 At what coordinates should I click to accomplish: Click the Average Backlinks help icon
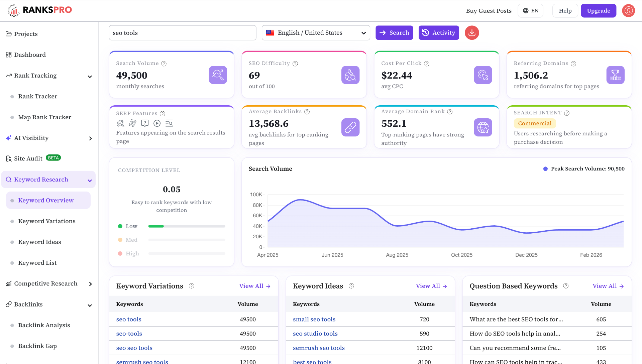(307, 112)
